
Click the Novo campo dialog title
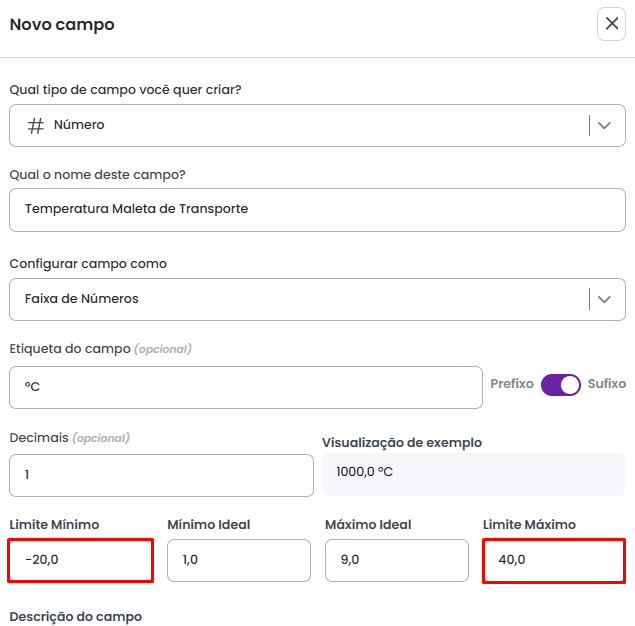pos(62,24)
